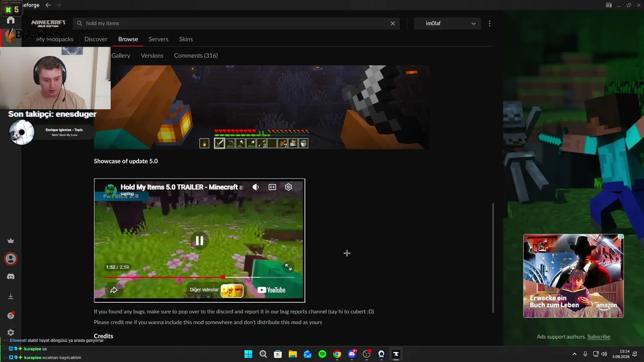Open the downloads icon in sidebar
The image size is (644, 362).
[11, 297]
